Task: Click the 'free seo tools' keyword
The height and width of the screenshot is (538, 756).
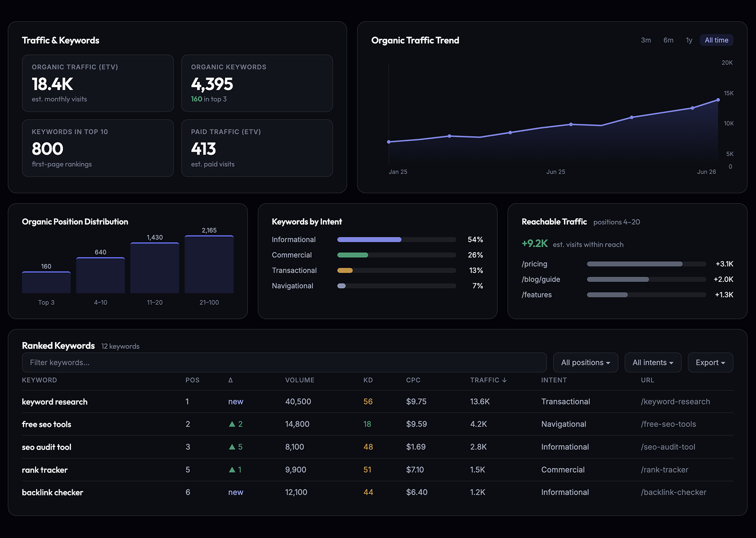Action: 46,424
